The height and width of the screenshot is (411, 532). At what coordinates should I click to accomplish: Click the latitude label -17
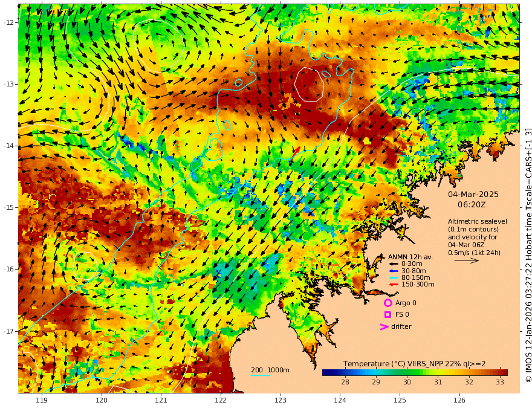9,331
